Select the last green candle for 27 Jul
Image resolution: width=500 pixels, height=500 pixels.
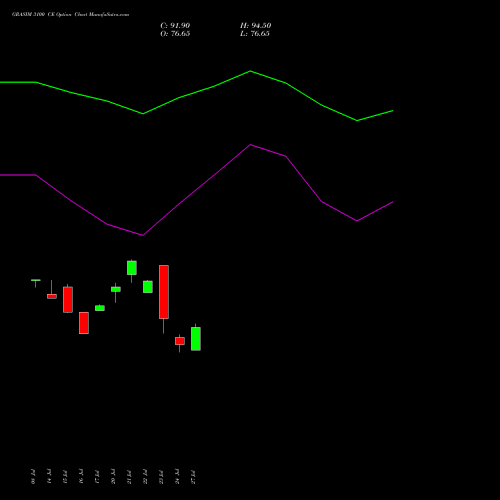pos(196,339)
